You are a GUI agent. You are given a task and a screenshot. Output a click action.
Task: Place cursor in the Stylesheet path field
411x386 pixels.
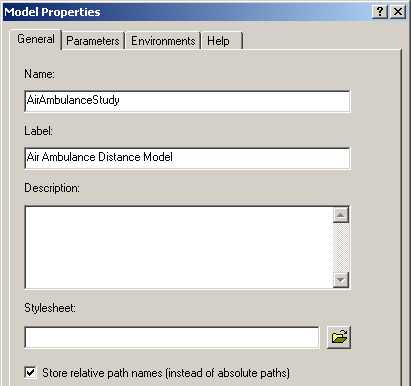click(172, 337)
